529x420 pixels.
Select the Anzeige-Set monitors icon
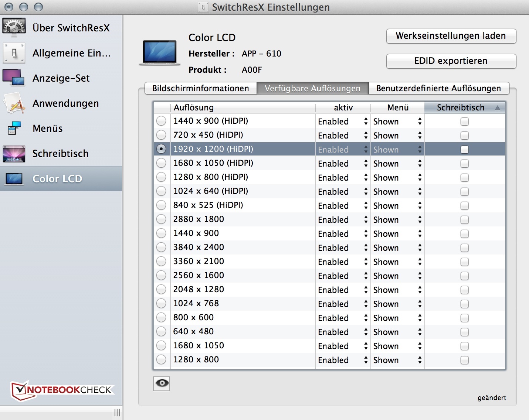coord(14,78)
